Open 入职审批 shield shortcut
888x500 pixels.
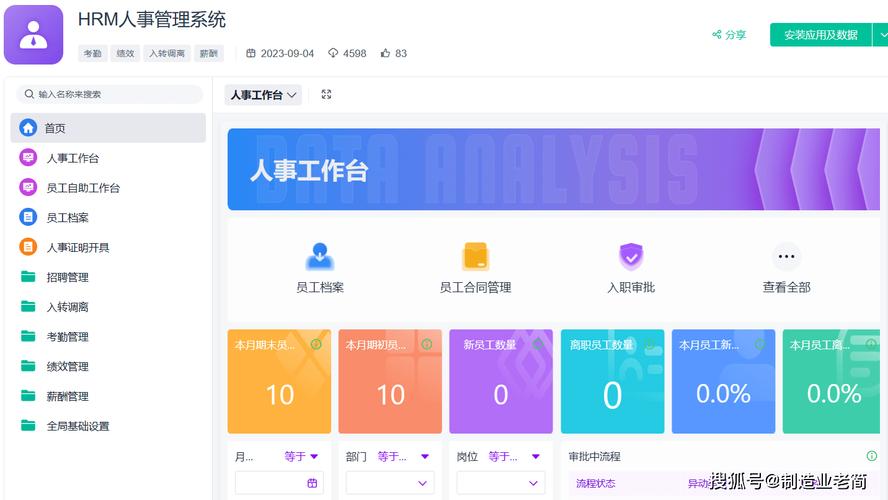click(x=631, y=267)
